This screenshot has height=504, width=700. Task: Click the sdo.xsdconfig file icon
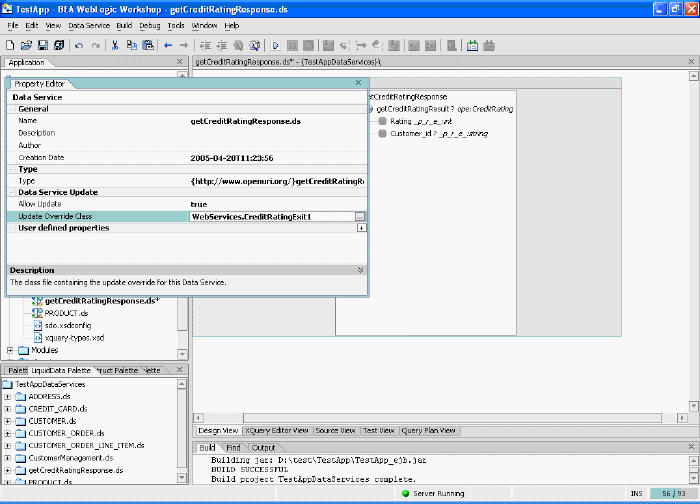click(x=38, y=325)
